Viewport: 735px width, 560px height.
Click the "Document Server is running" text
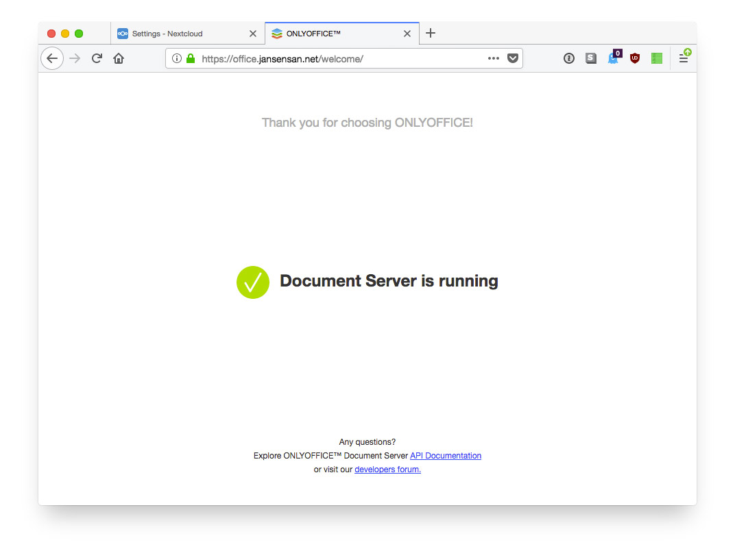click(389, 281)
